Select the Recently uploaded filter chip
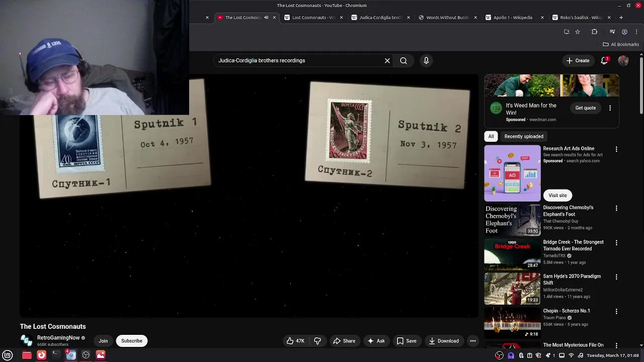The image size is (644, 362). click(524, 136)
